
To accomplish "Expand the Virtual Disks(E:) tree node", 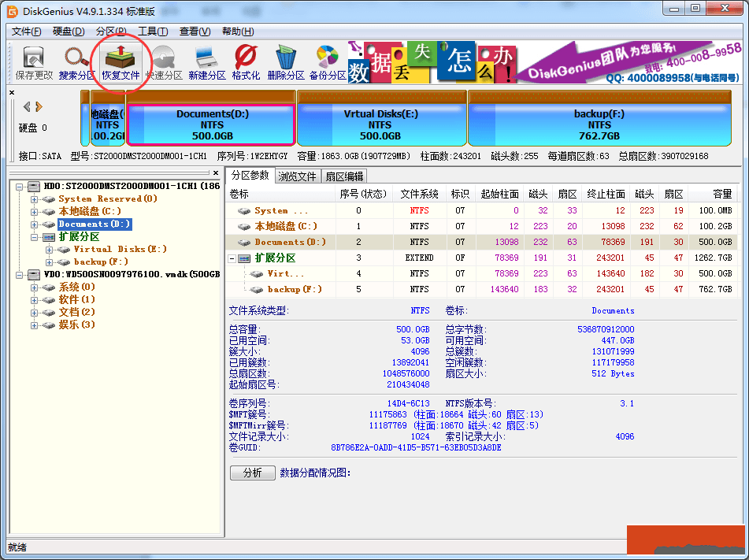I will tap(49, 250).
